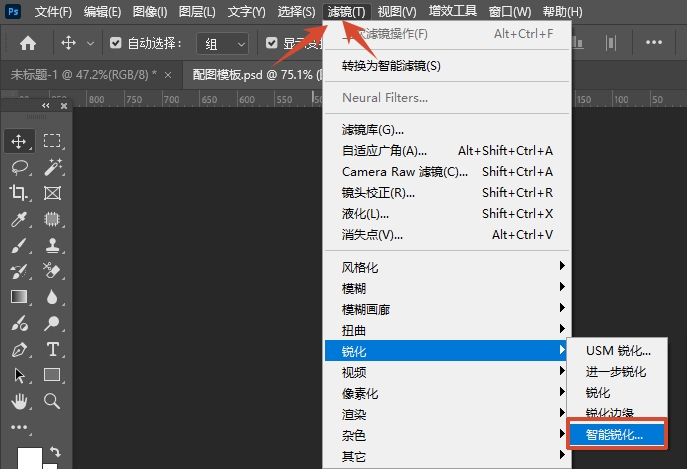Viewport: 687px width, 469px height.
Task: Select the Frame tool
Action: click(x=52, y=193)
